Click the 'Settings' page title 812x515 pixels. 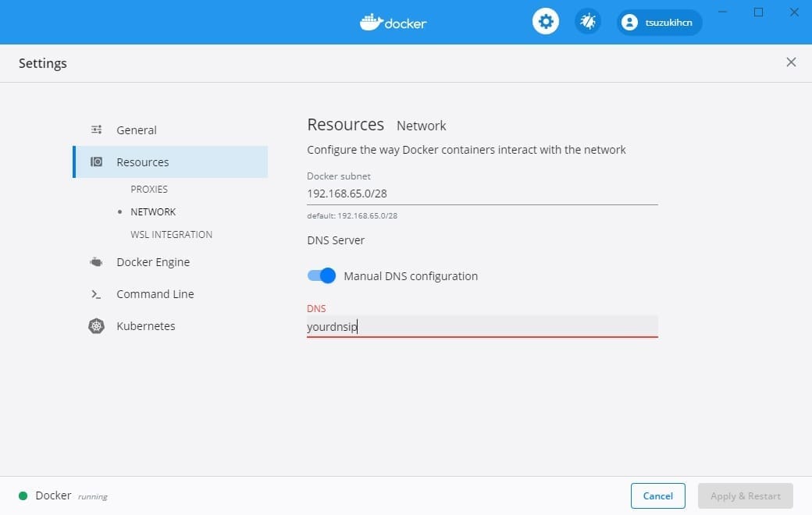(x=42, y=63)
